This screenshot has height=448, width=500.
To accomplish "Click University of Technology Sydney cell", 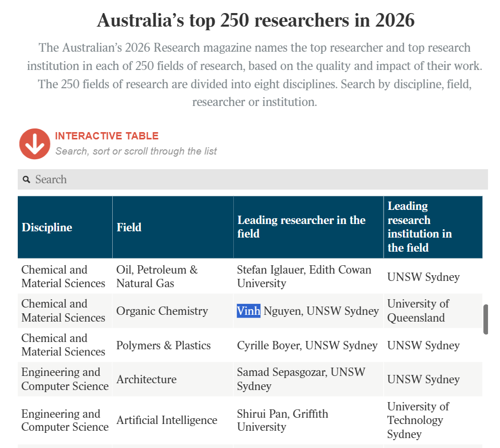I will 418,420.
